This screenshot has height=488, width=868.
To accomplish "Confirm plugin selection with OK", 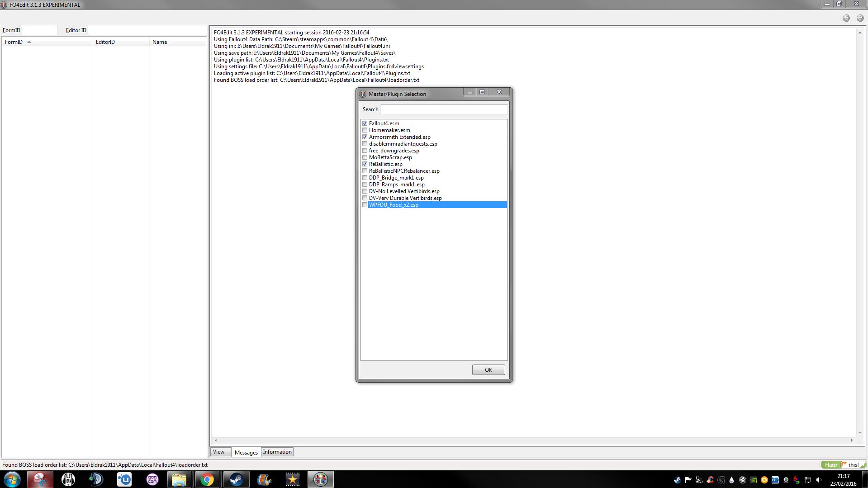I will point(489,370).
